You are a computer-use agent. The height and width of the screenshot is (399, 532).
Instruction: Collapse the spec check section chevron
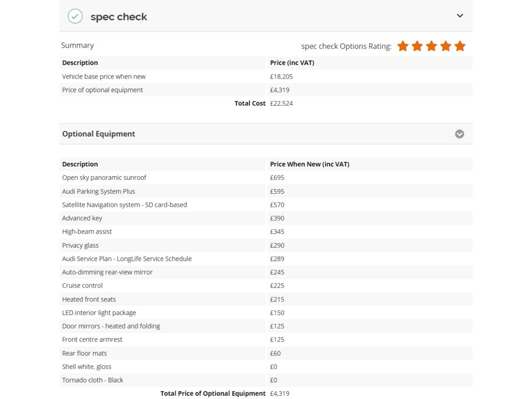460,16
